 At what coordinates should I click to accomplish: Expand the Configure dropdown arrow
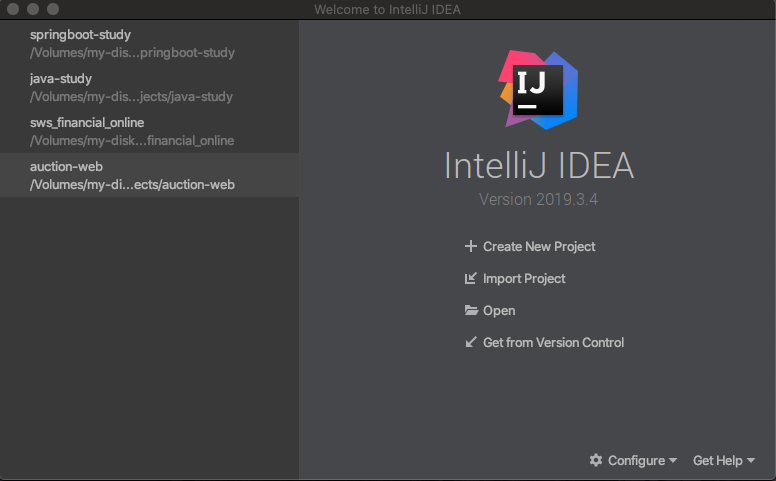click(x=673, y=461)
